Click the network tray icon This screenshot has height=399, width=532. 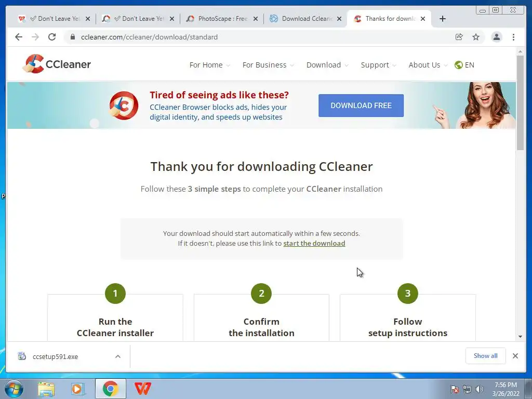point(467,389)
